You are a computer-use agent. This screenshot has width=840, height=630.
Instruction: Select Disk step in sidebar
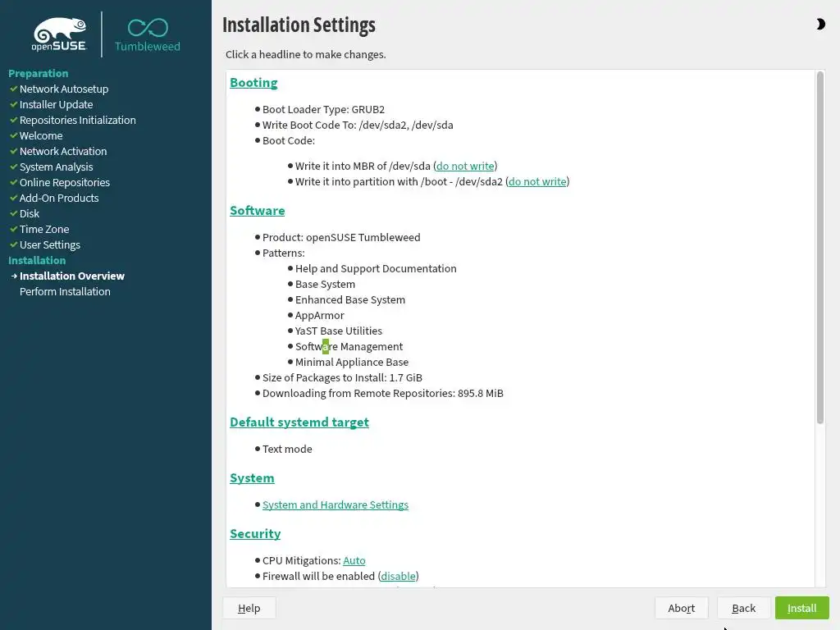[30, 213]
